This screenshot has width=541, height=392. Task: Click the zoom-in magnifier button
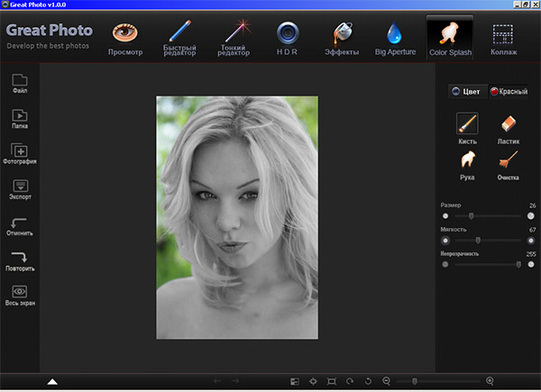coord(490,382)
